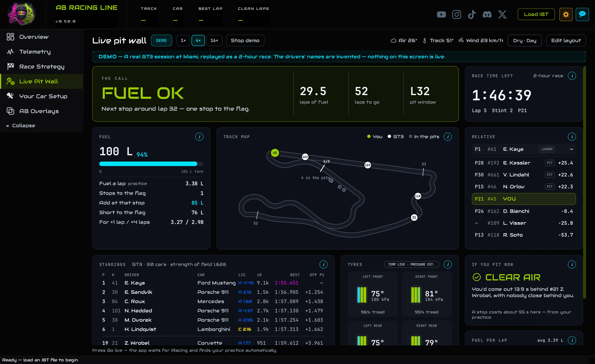Select D. Bianchi row in Relative
The height and width of the screenshot is (364, 595).
pos(524,211)
